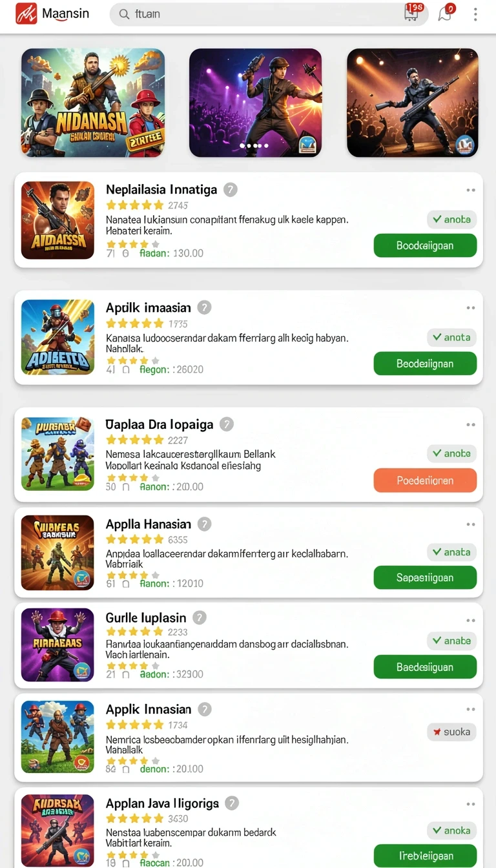Screen dimensions: 496x868
Task: Click the Maansin red logo icon
Action: 26,14
